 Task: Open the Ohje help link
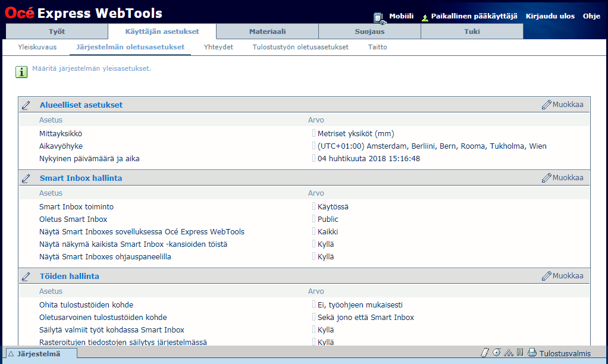591,16
